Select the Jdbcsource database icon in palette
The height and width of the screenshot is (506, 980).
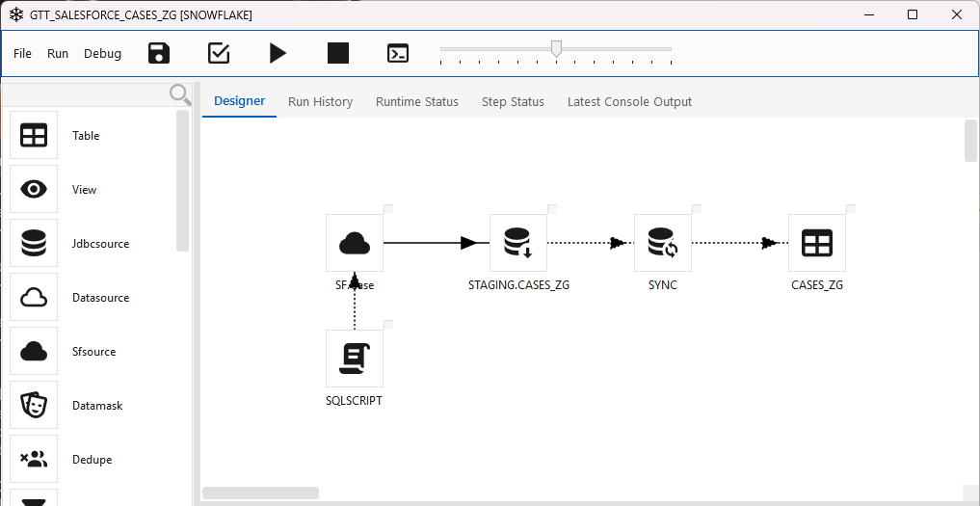click(x=34, y=243)
